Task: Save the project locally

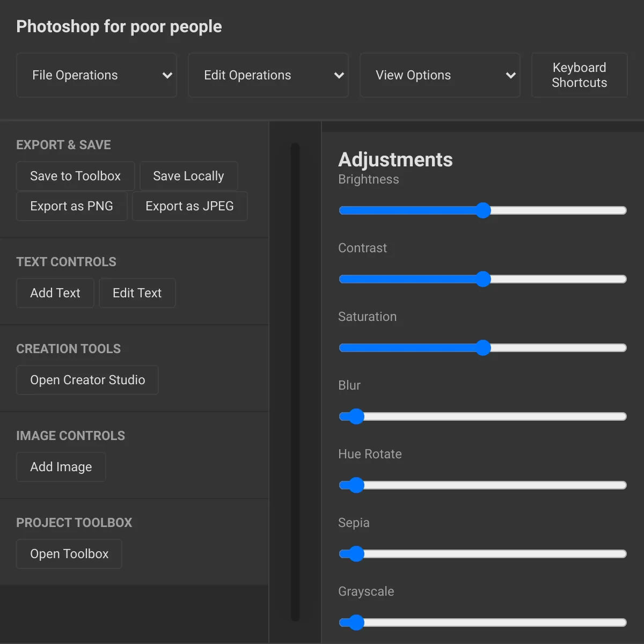Action: [188, 176]
